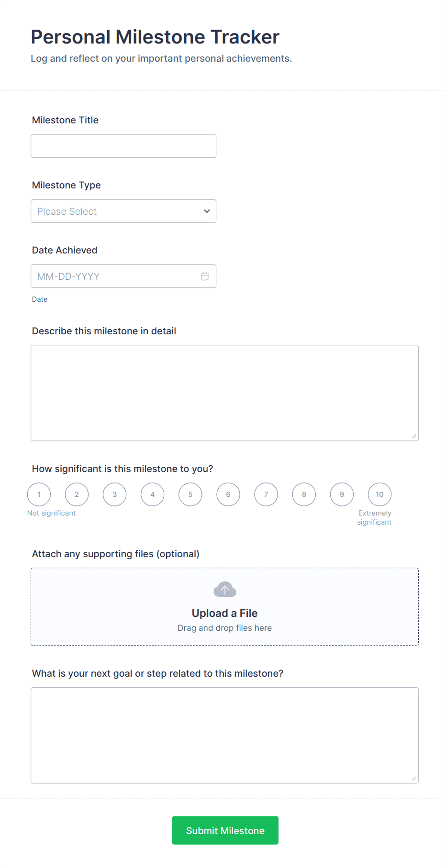The image size is (445, 868).
Task: Click the Submit Milestone button
Action: tap(225, 830)
